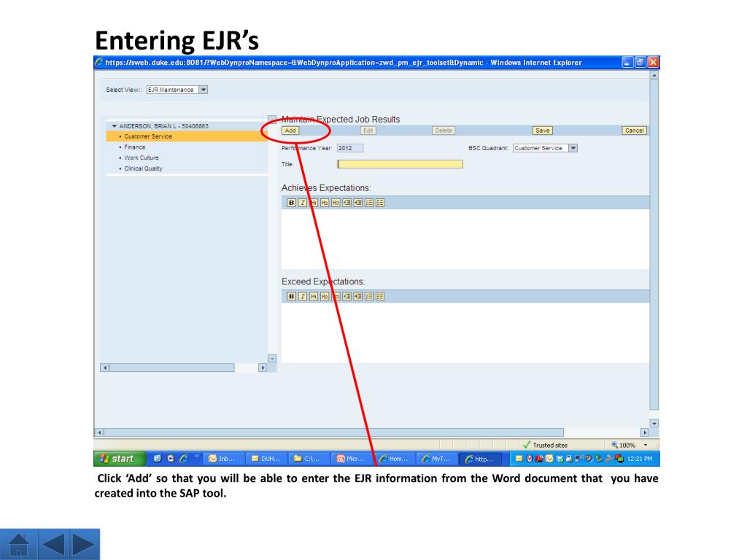
Task: Click the Delete button
Action: click(x=443, y=131)
